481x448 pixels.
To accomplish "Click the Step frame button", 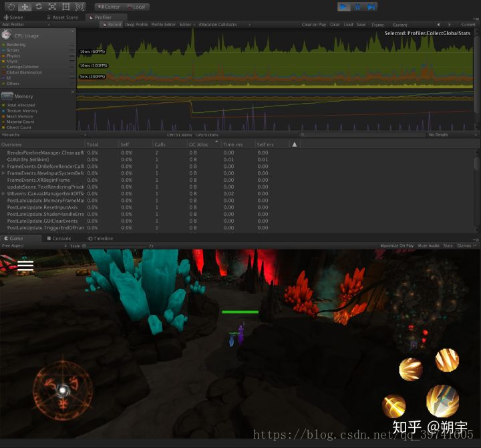I will point(371,7).
